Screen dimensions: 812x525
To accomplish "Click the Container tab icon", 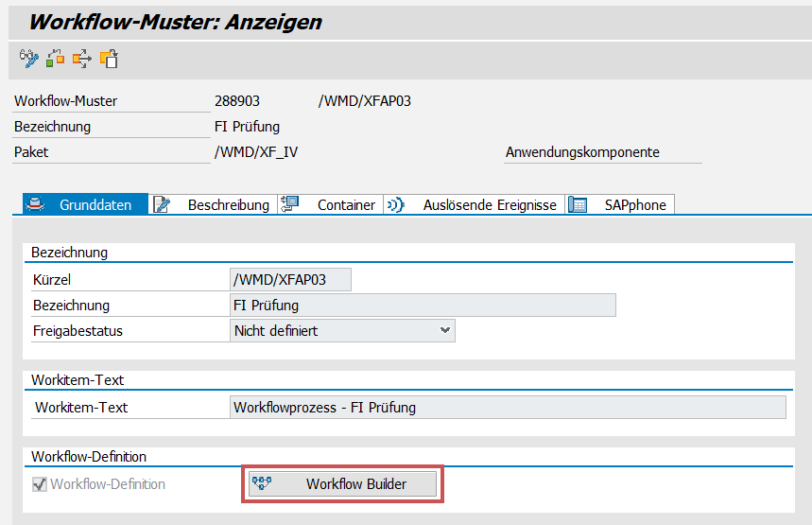I will point(289,204).
